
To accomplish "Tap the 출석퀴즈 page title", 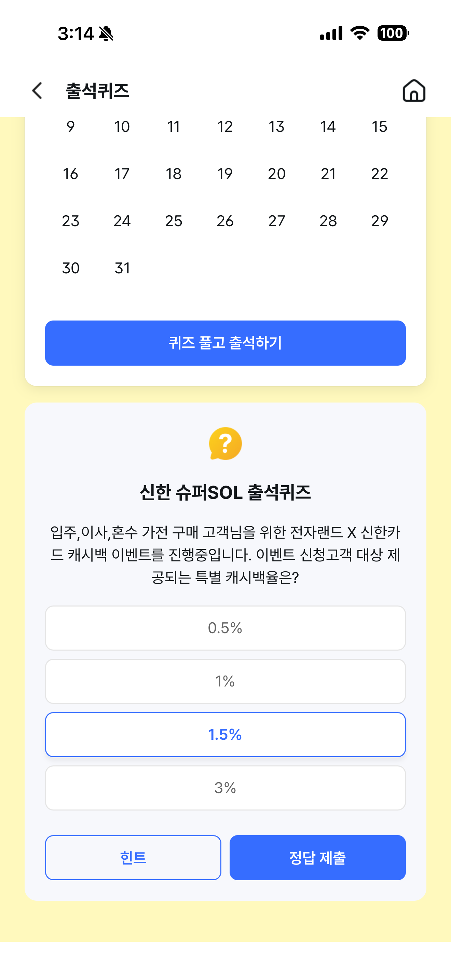I will point(97,91).
